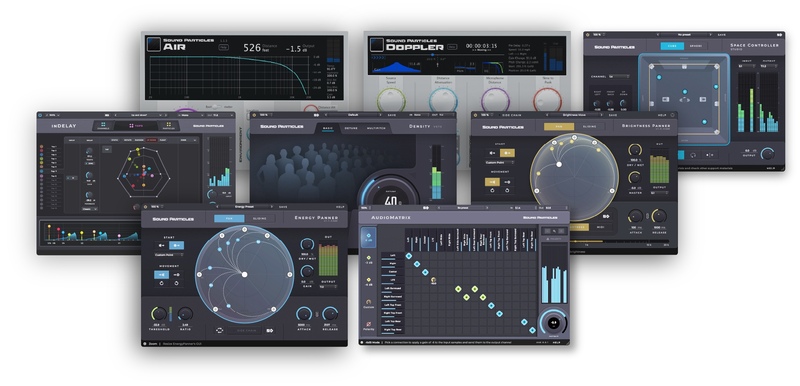The height and width of the screenshot is (386, 800).
Task: Open Custom Point dropdown in Brightness Panner
Action: pyautogui.click(x=499, y=162)
